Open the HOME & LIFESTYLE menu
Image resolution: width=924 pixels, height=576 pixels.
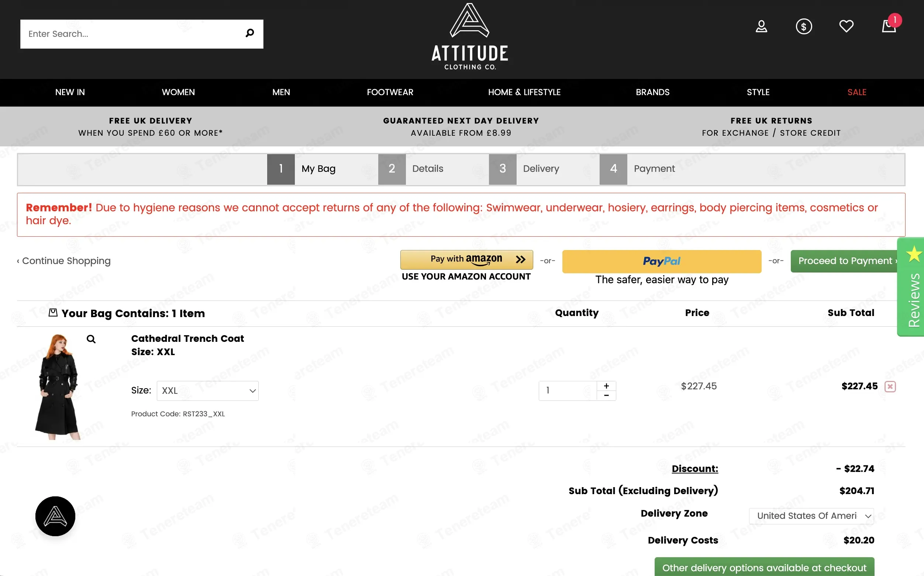[x=524, y=92]
